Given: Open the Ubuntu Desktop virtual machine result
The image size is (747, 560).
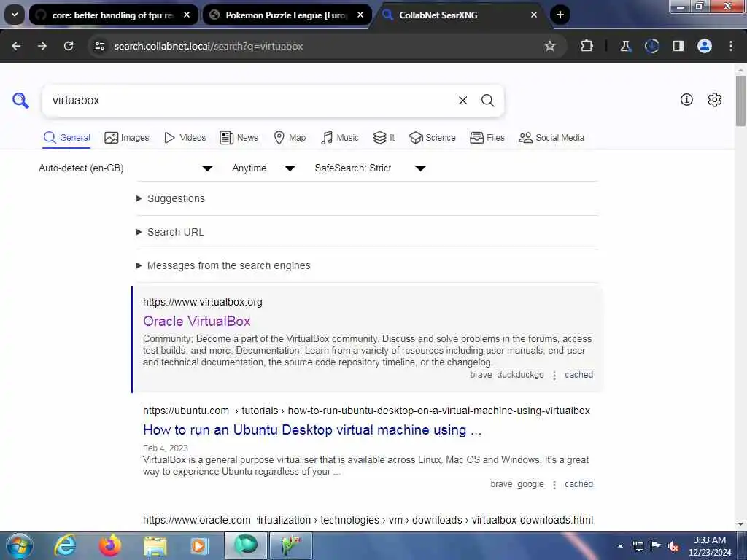Looking at the screenshot, I should [312, 430].
